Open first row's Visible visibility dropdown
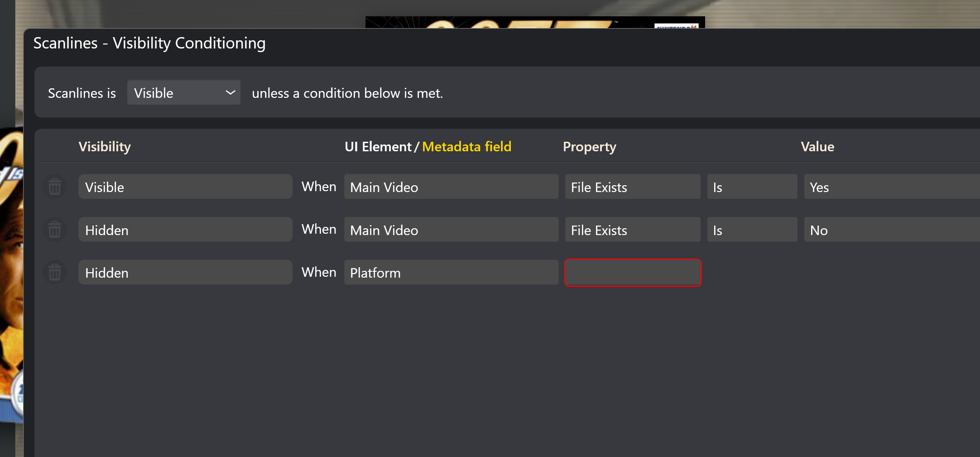 [x=185, y=187]
